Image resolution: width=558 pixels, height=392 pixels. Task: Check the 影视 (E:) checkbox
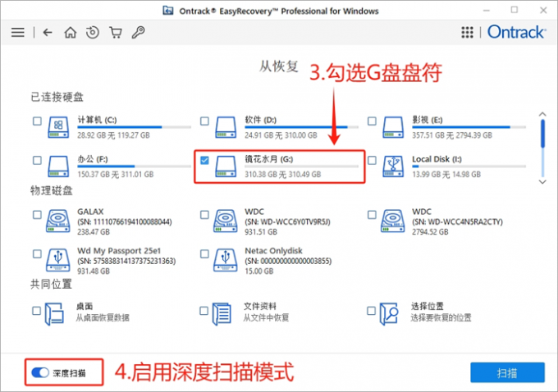(372, 121)
